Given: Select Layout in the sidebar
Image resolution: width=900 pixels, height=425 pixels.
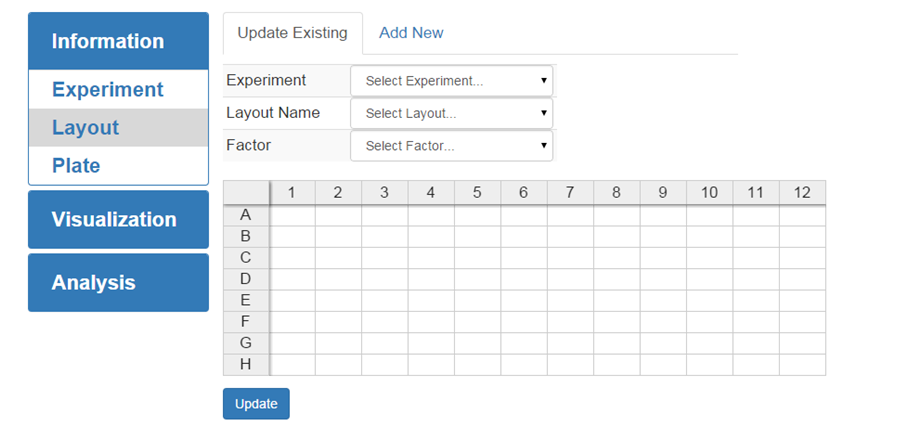Looking at the screenshot, I should (x=86, y=127).
